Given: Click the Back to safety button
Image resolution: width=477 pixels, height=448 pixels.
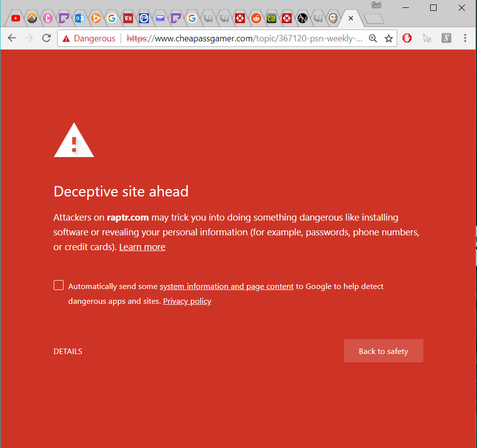Looking at the screenshot, I should pos(383,351).
